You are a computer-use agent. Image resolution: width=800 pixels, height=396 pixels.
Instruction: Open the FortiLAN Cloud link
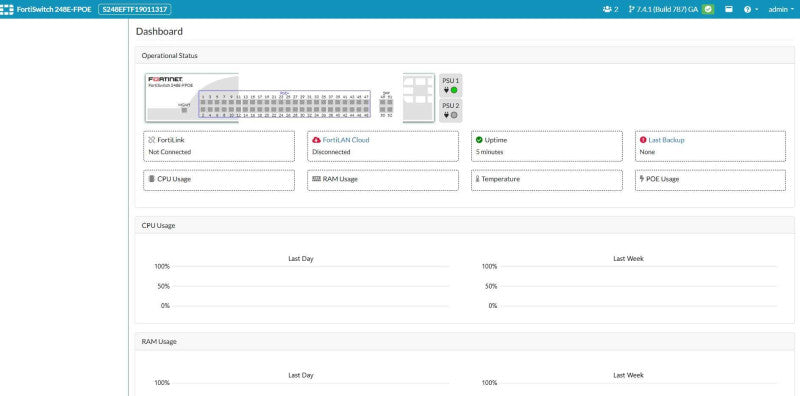(x=346, y=139)
